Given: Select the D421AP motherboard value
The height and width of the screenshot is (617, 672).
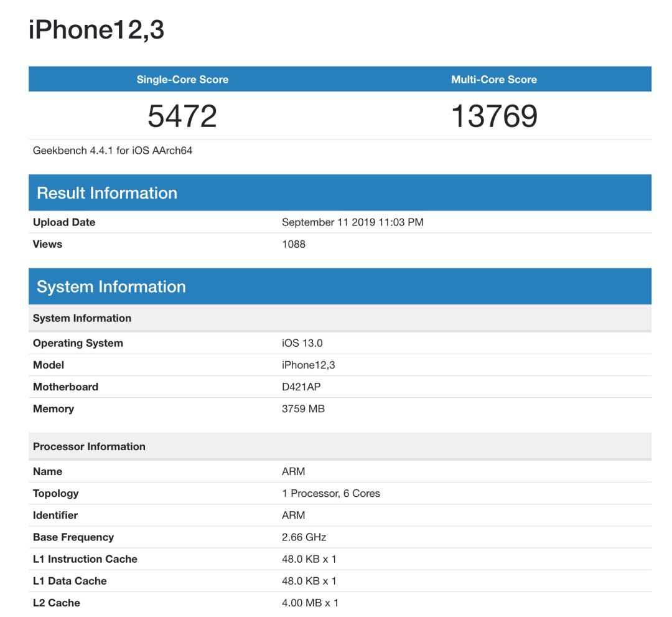Looking at the screenshot, I should coord(301,387).
